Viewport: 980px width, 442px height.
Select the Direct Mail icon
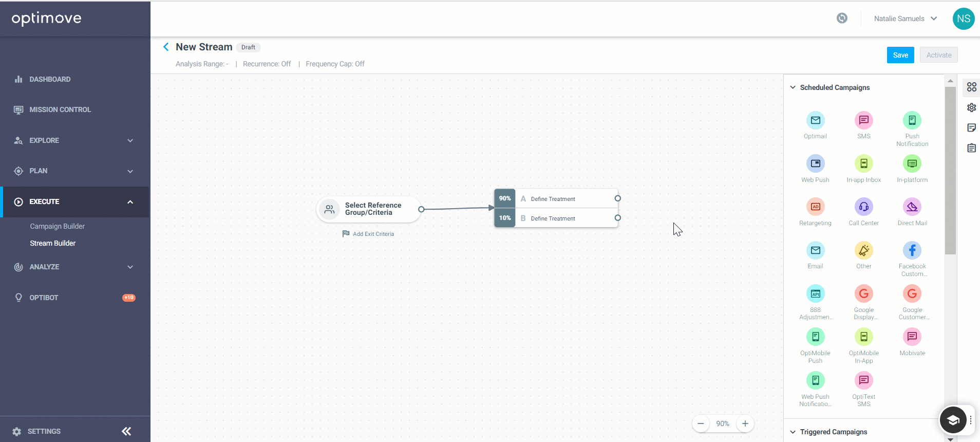click(912, 207)
